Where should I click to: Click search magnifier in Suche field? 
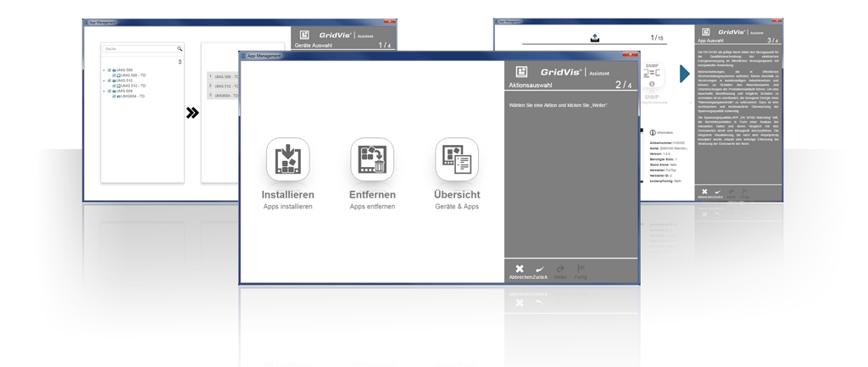click(180, 49)
